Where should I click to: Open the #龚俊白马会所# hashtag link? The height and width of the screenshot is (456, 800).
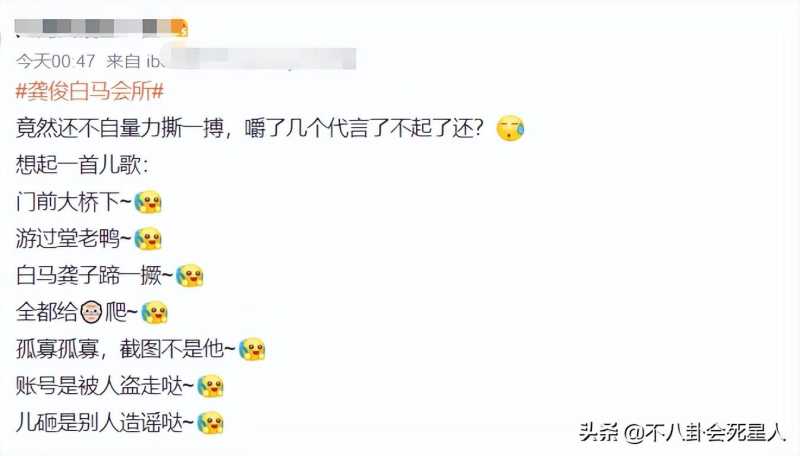(x=90, y=92)
